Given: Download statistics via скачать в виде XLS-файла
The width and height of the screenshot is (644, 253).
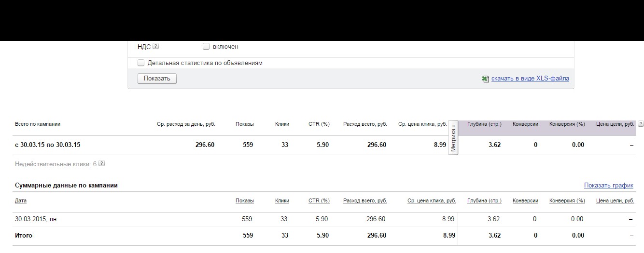Looking at the screenshot, I should pos(530,79).
